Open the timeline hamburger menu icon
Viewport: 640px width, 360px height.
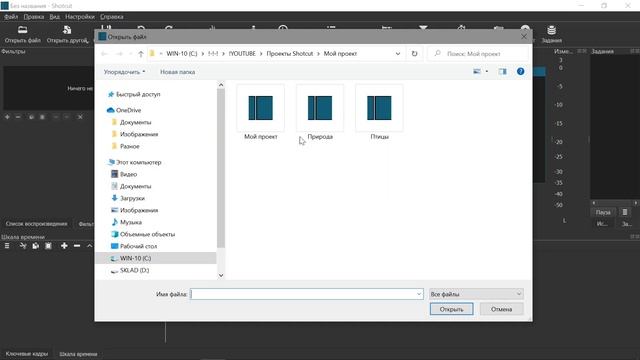[7, 246]
